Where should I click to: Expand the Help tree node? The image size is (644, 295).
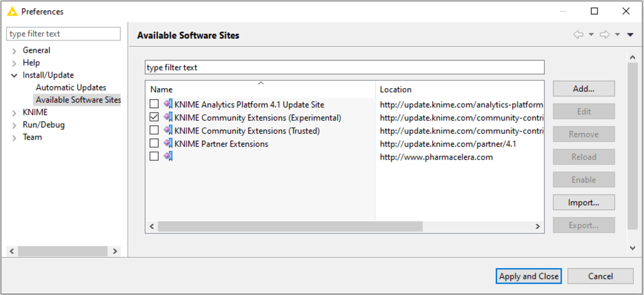[15, 63]
